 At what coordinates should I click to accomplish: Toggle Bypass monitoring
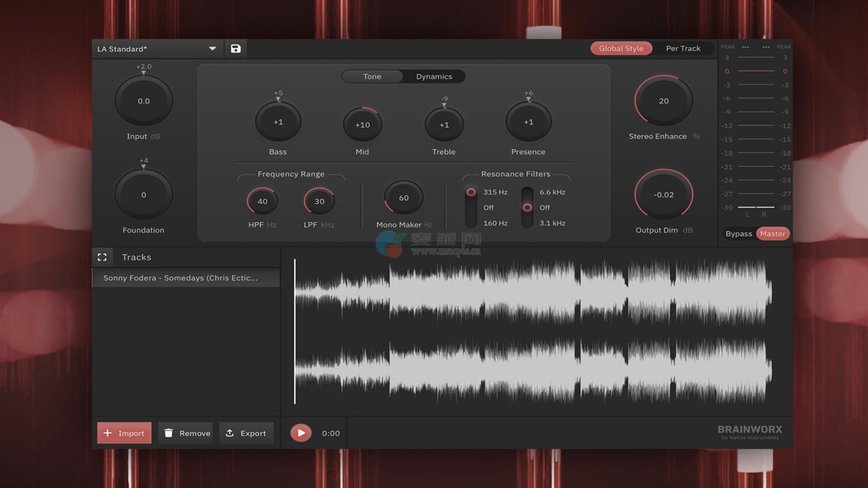point(738,234)
